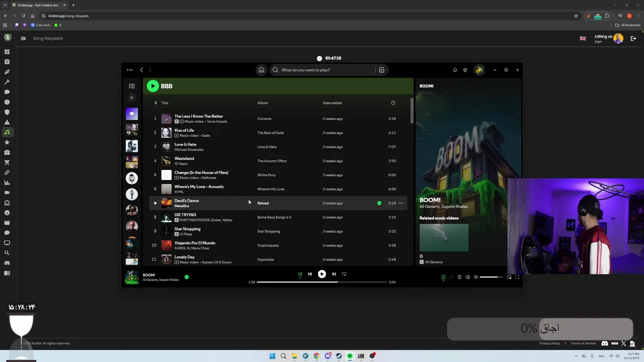The image size is (644, 362).
Task: Open the White Pony album link
Action: point(266,175)
